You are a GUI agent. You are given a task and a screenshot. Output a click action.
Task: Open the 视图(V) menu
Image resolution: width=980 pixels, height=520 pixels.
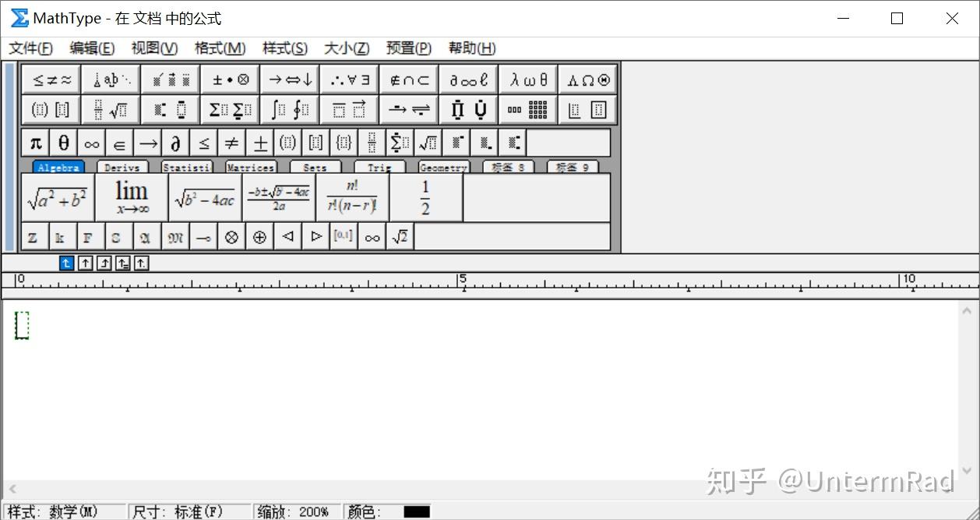[154, 48]
